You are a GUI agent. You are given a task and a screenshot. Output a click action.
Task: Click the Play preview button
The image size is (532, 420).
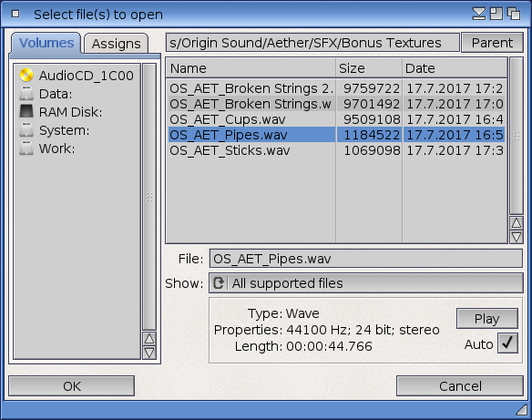click(486, 319)
